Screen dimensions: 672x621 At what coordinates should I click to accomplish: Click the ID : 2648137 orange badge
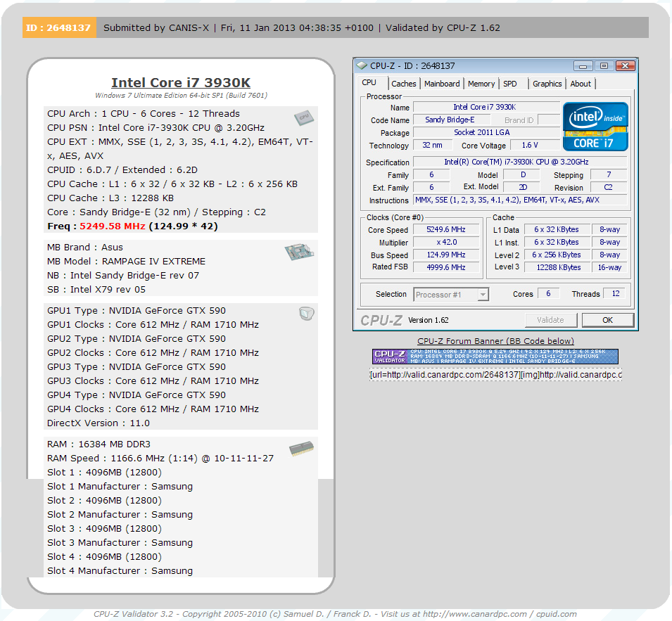[x=59, y=27]
